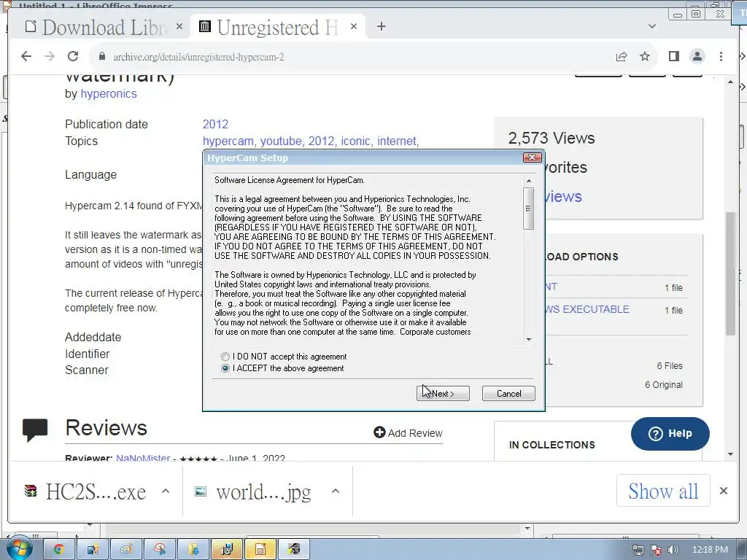Click the Add Review link
Image resolution: width=747 pixels, height=560 pixels.
409,433
